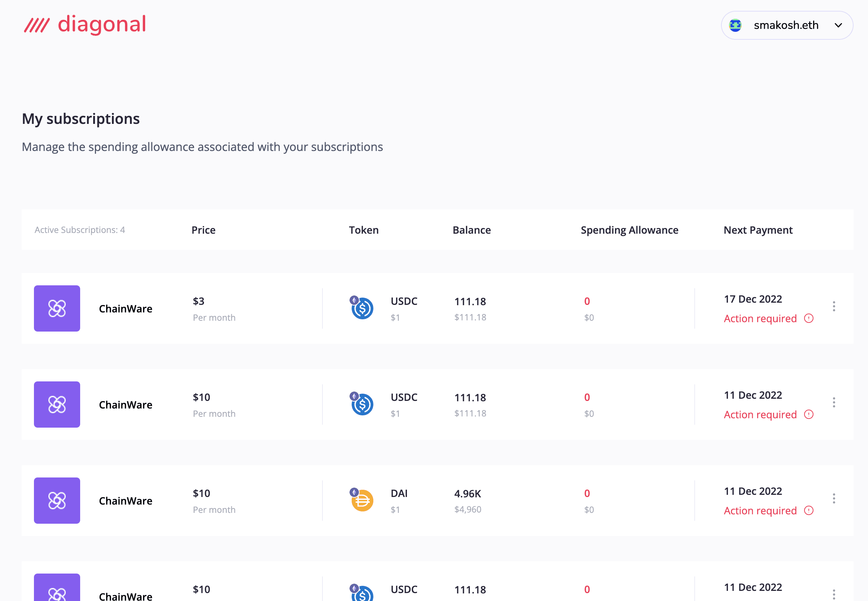
Task: Click the 'Active Subscriptions: 4' label
Action: tap(80, 230)
